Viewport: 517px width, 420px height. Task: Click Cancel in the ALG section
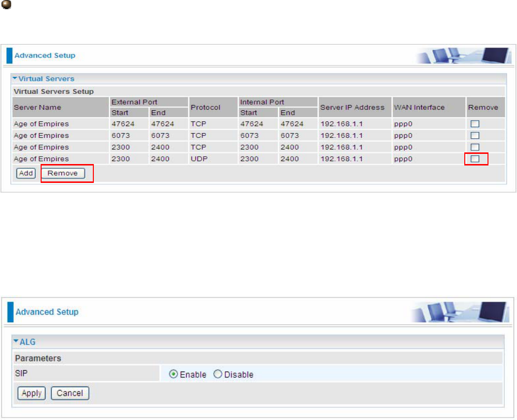70,393
